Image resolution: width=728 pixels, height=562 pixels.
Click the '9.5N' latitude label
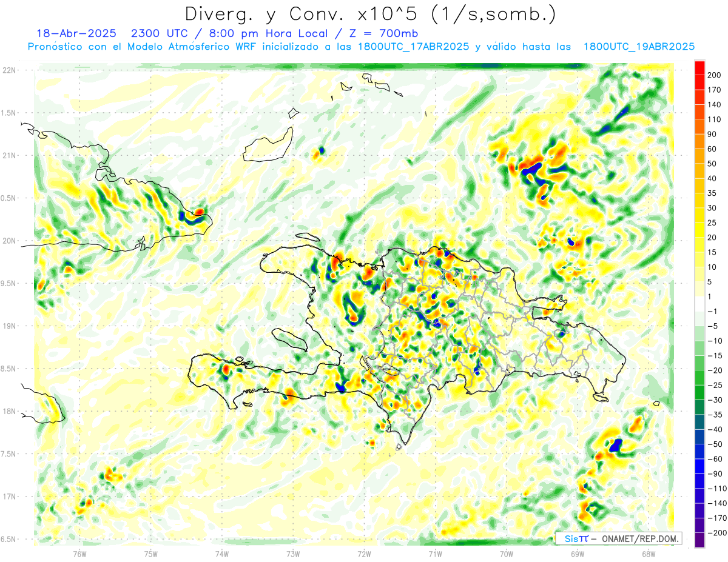[9, 283]
